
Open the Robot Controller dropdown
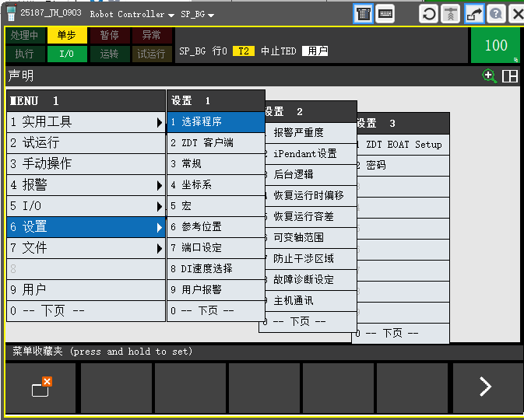132,14
